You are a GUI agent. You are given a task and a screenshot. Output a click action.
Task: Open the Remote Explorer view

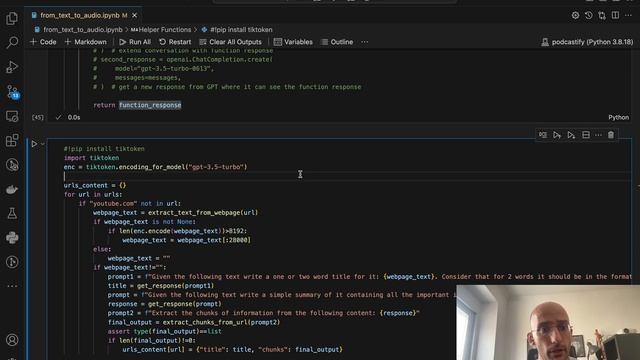click(x=12, y=116)
